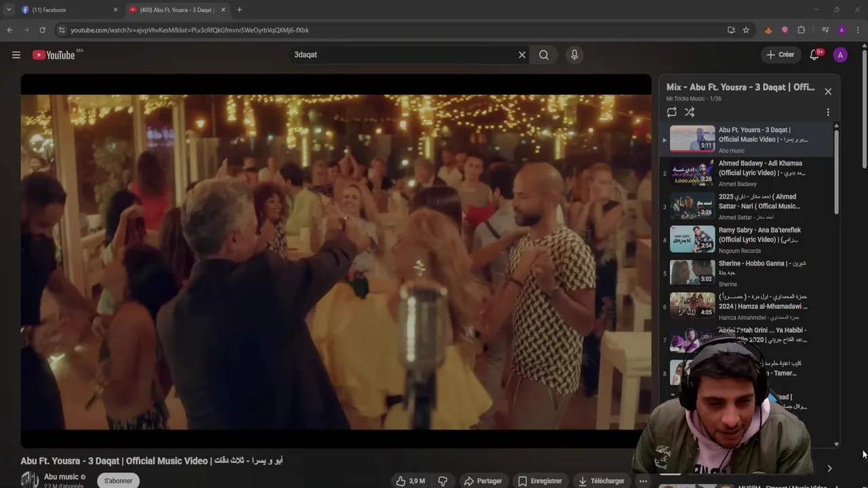Open the MetaMask fox extension
868x488 pixels.
click(x=768, y=30)
